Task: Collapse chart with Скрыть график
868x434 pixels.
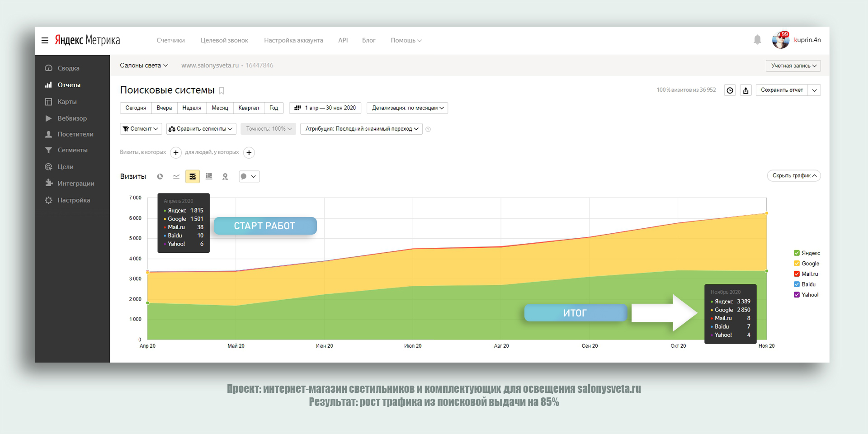Action: coord(793,175)
